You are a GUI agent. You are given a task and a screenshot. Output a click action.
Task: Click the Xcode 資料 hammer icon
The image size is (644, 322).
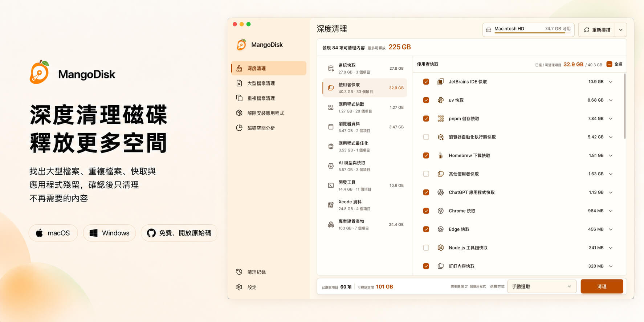[x=331, y=205]
